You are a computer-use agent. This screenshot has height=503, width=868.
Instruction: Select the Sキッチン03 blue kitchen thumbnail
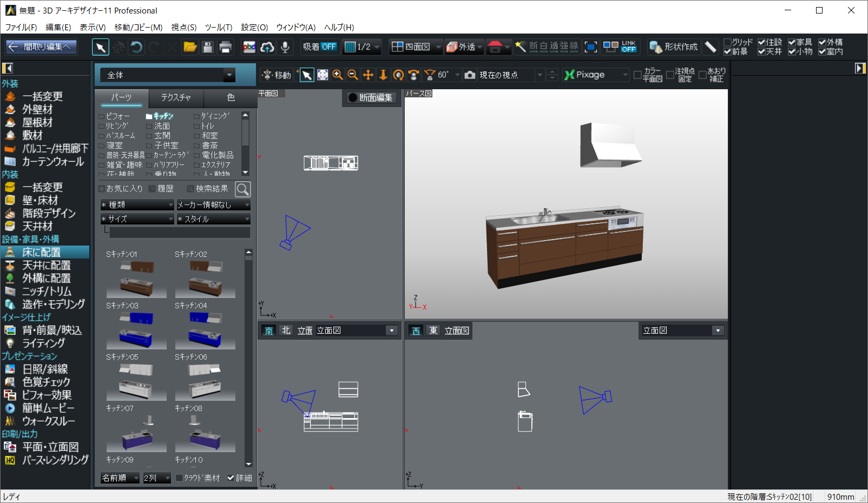(136, 329)
